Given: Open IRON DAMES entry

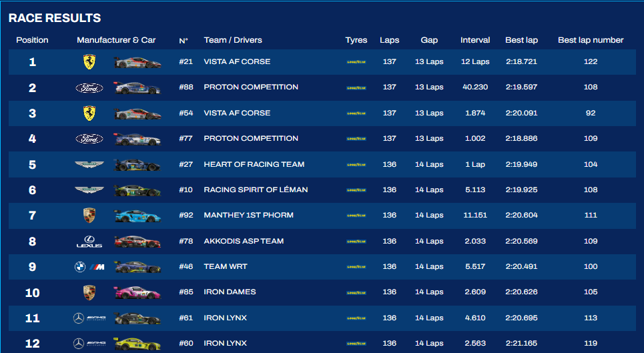Looking at the screenshot, I should point(230,292).
